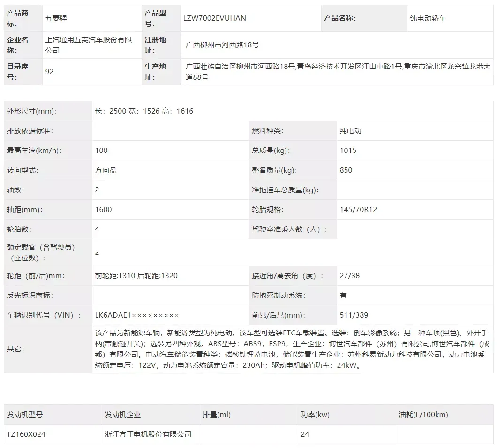Select the 车辆识别代号 (VIN) label
The width and height of the screenshot is (497, 448).
[x=44, y=315]
